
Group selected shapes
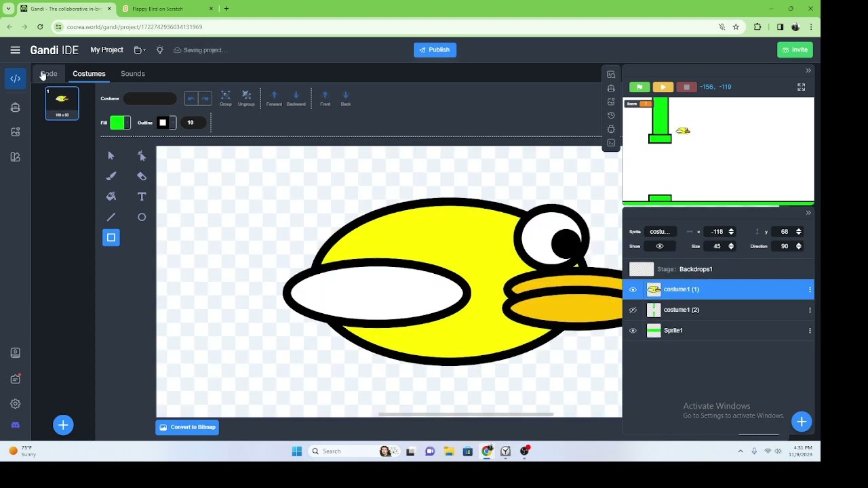click(x=226, y=98)
